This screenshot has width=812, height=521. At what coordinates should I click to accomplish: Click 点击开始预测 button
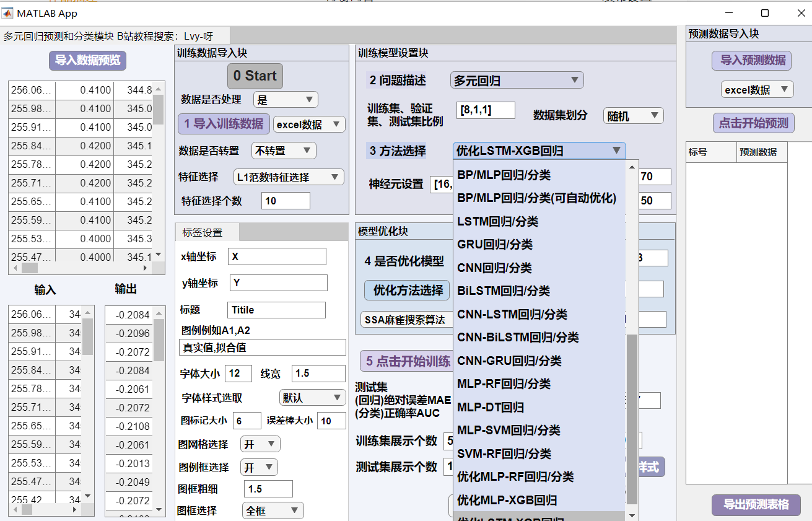point(753,123)
